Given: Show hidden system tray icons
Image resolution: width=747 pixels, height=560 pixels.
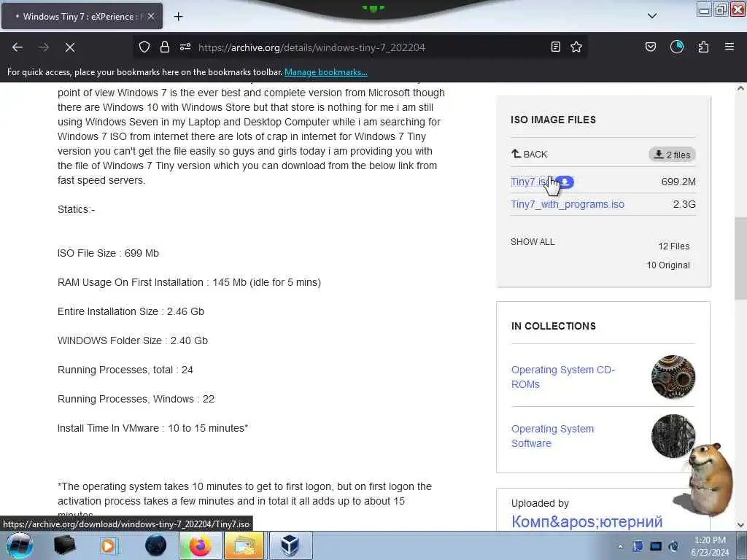Looking at the screenshot, I should (x=620, y=547).
